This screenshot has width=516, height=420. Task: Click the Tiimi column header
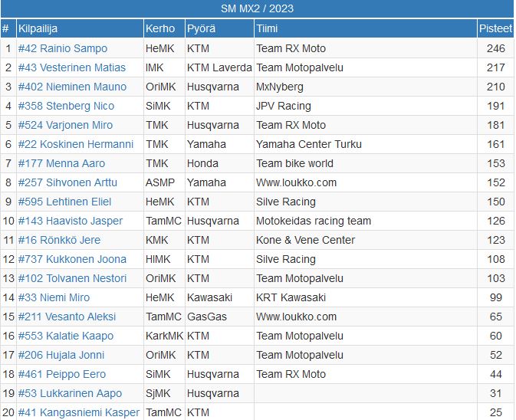pos(268,29)
